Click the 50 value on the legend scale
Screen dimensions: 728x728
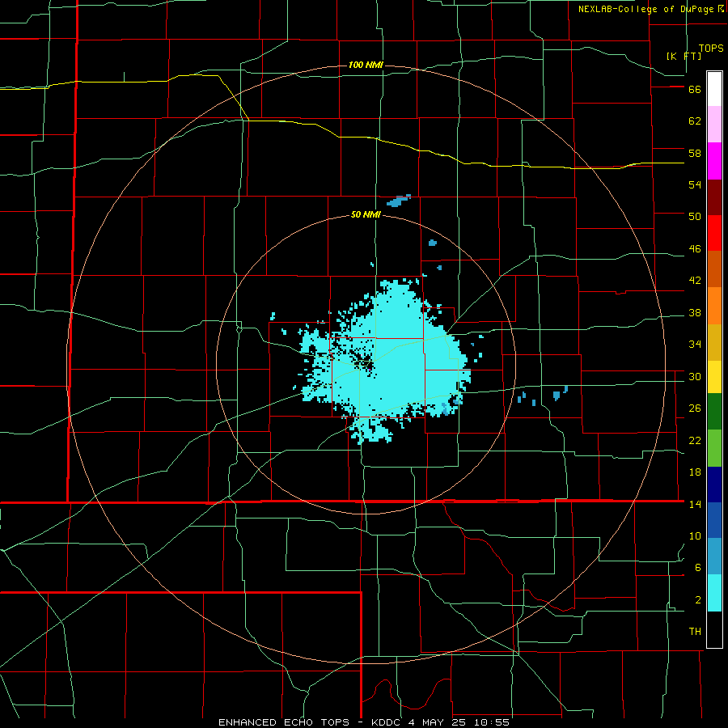click(x=695, y=217)
